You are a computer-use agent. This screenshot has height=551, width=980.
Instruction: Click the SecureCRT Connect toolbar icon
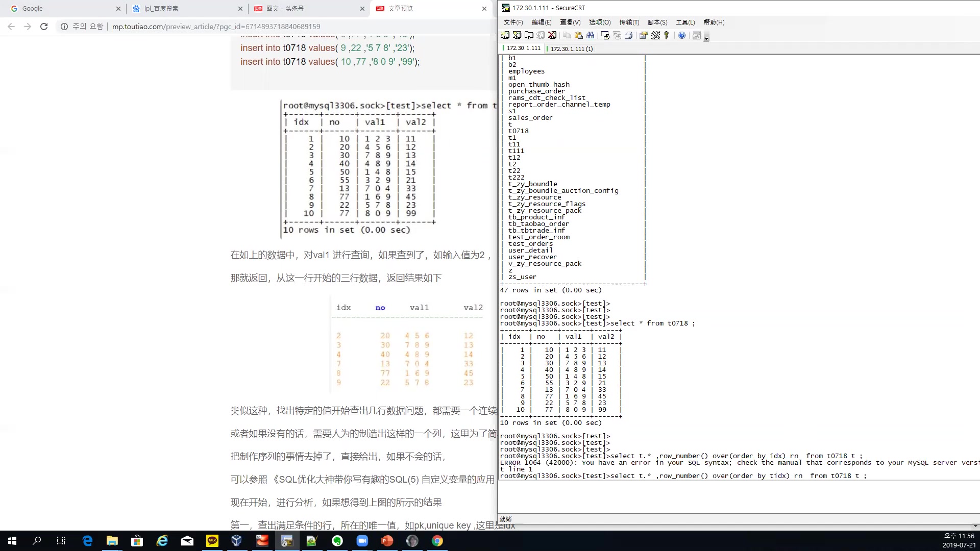pyautogui.click(x=505, y=35)
